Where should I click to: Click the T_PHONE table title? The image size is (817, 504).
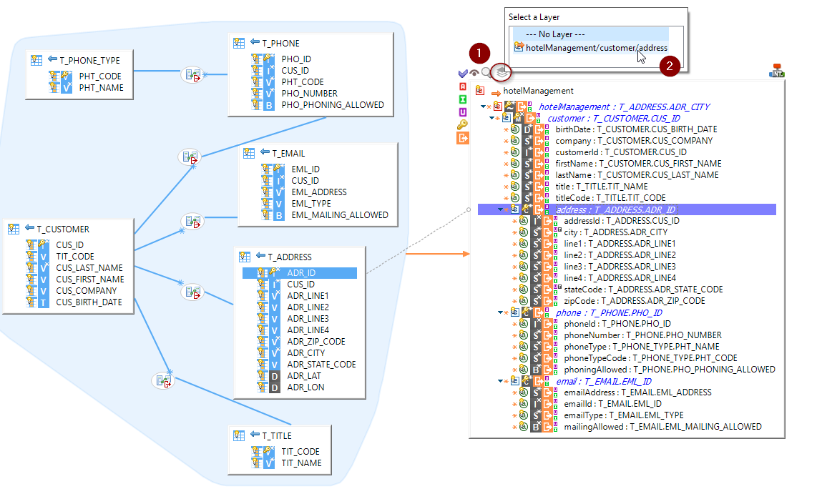(x=280, y=43)
